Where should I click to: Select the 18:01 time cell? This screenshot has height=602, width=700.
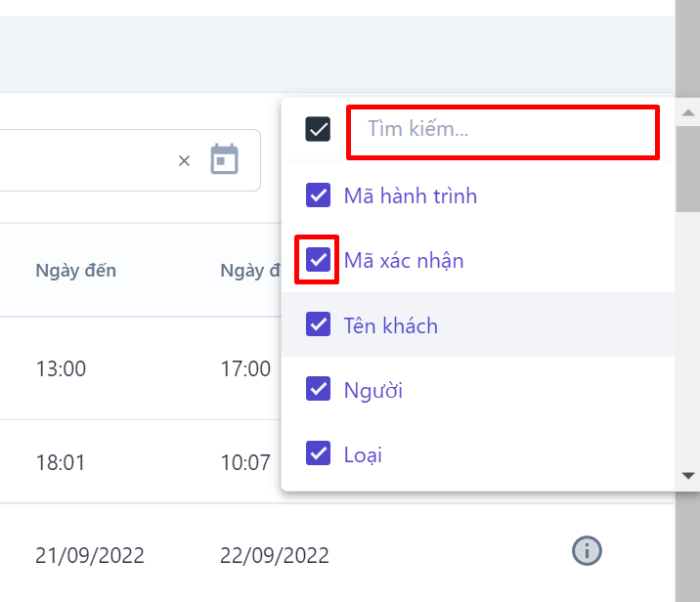coord(61,461)
